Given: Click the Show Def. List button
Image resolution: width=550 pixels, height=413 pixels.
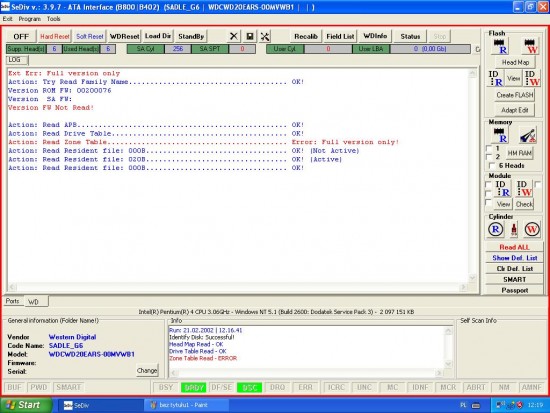Looking at the screenshot, I should coord(515,258).
